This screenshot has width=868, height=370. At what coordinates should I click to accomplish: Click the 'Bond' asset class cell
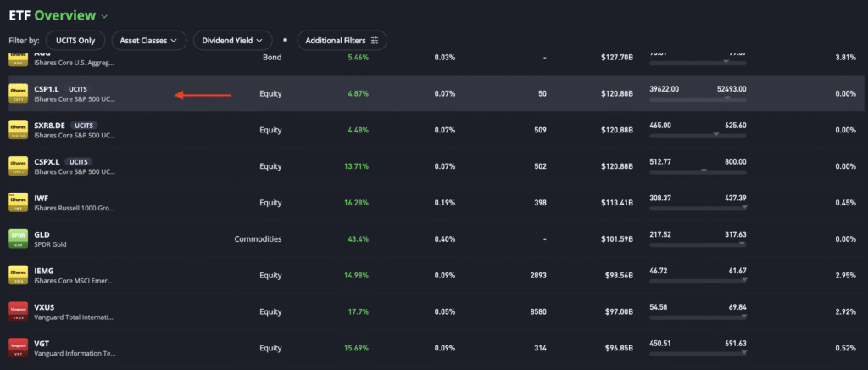coord(272,57)
